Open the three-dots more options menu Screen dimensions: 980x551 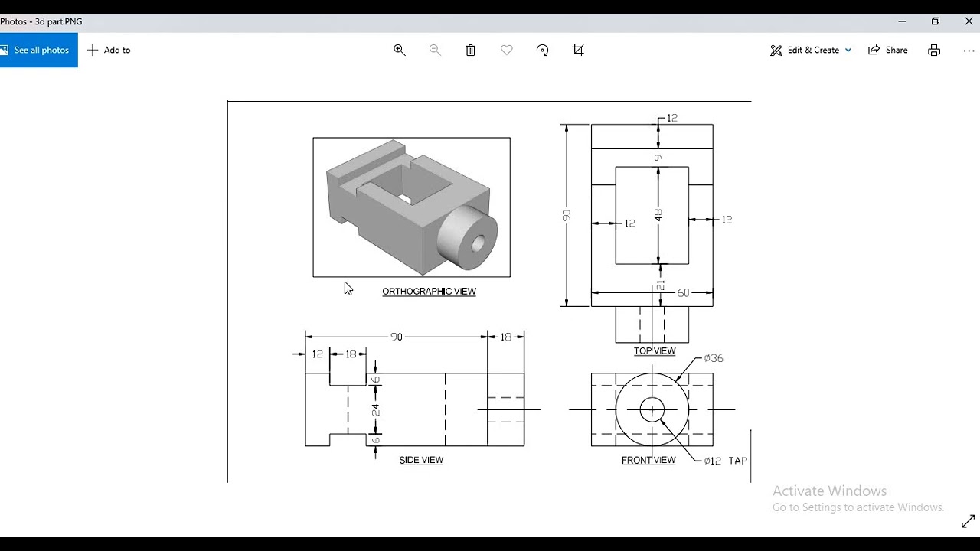969,50
